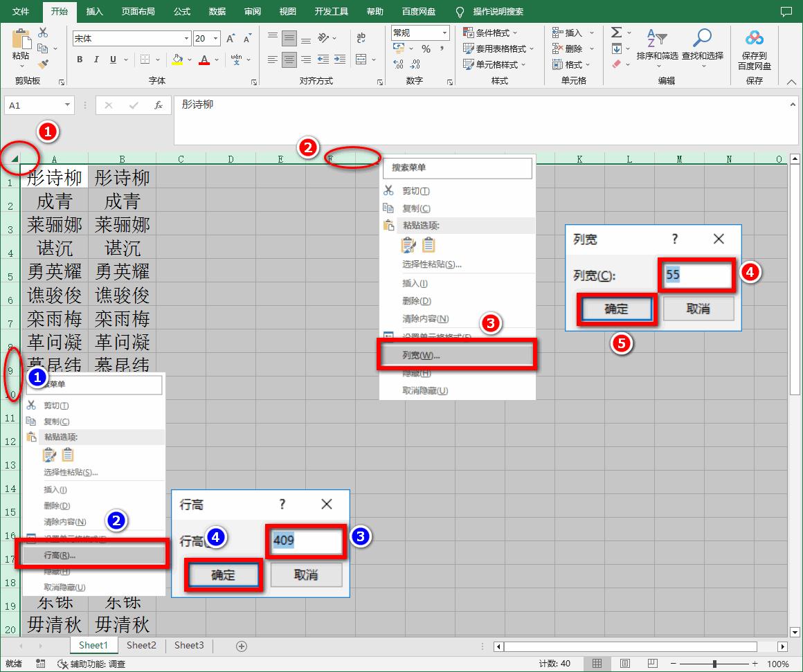803x672 pixels.
Task: Toggle middle vertical alignment
Action: 289,38
